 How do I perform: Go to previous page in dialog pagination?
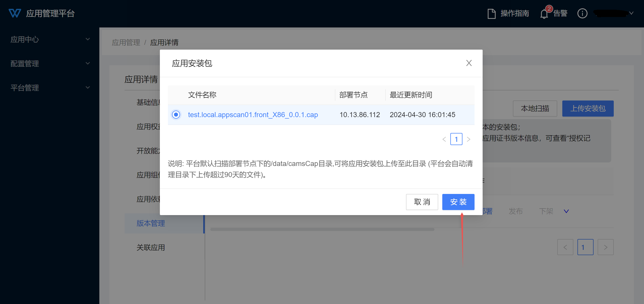tap(444, 139)
